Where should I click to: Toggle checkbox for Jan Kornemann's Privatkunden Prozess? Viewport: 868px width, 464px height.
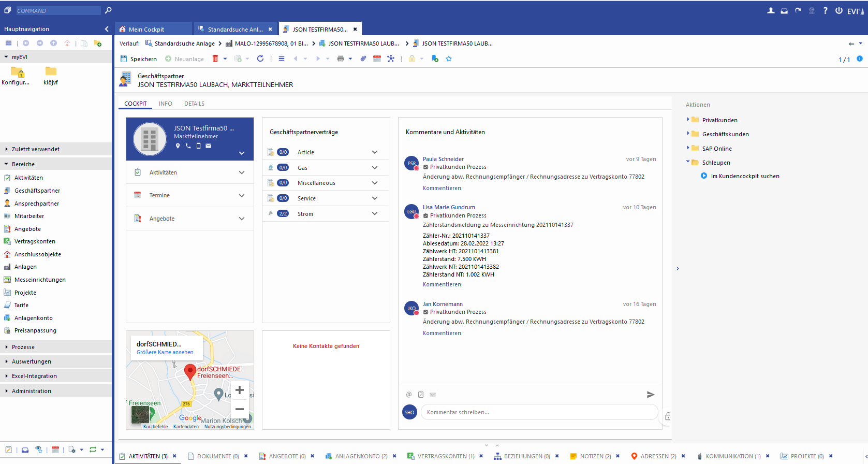pyautogui.click(x=425, y=312)
